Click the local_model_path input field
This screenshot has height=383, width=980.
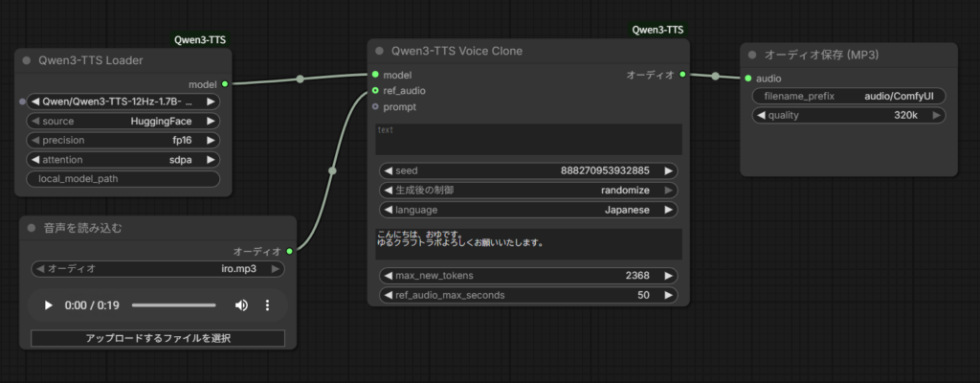pos(123,179)
